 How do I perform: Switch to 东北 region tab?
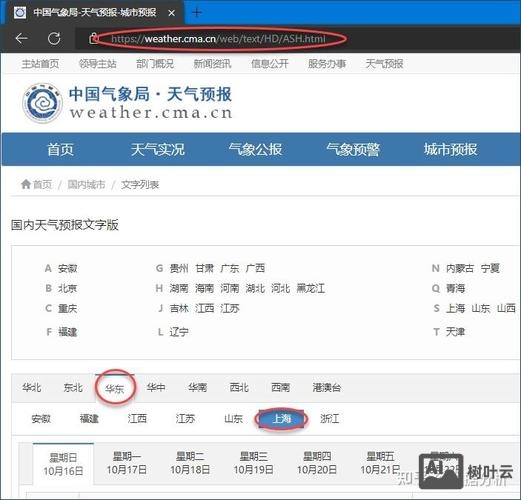[x=73, y=388]
